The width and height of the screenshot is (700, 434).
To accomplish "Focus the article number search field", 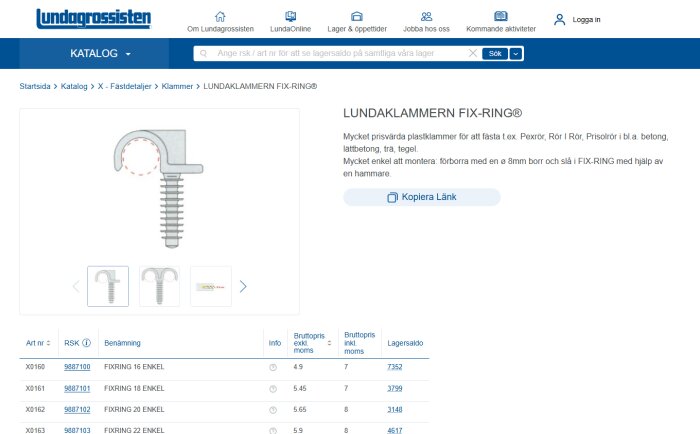I will [x=337, y=54].
